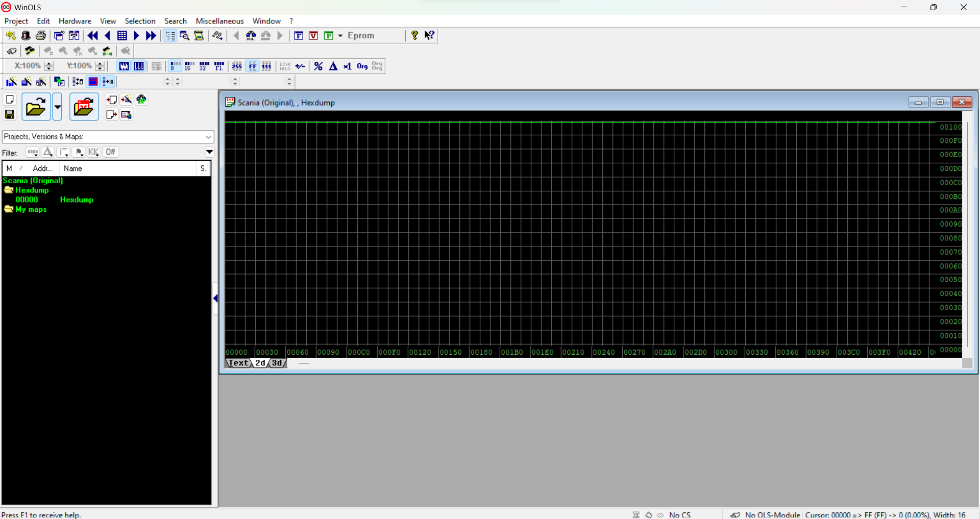Viewport: 980px width, 519px height.
Task: Click the percent display icon
Action: tap(318, 66)
